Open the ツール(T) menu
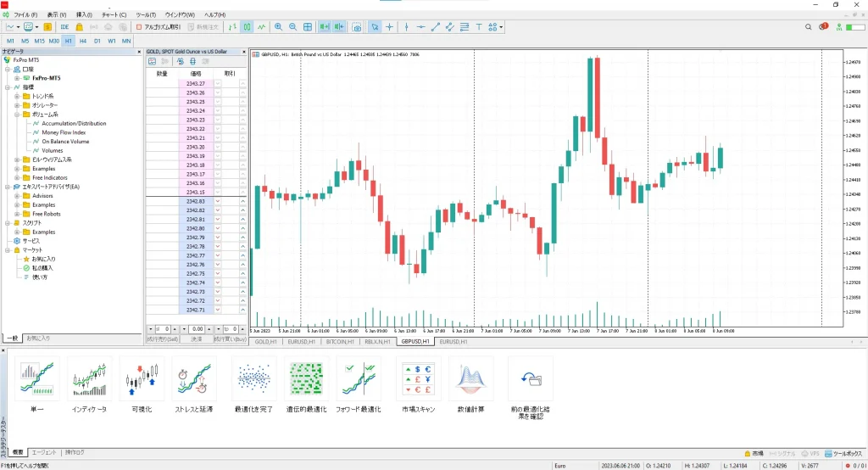This screenshot has width=868, height=470. (x=146, y=15)
